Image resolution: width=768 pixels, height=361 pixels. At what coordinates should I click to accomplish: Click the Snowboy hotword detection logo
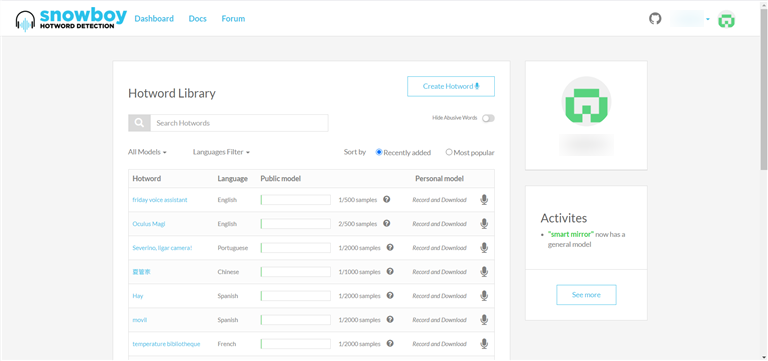[x=71, y=19]
